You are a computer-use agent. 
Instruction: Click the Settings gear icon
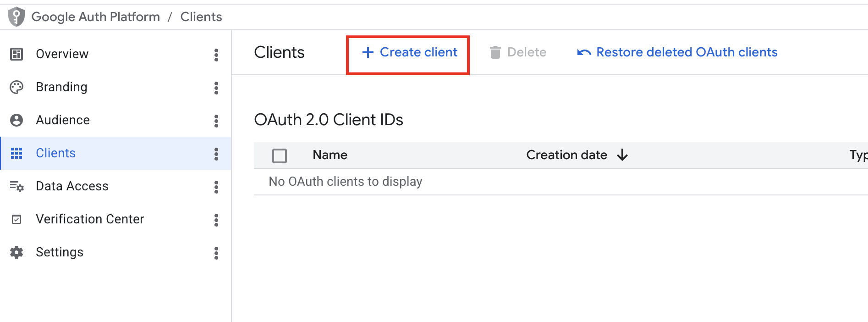pos(16,252)
